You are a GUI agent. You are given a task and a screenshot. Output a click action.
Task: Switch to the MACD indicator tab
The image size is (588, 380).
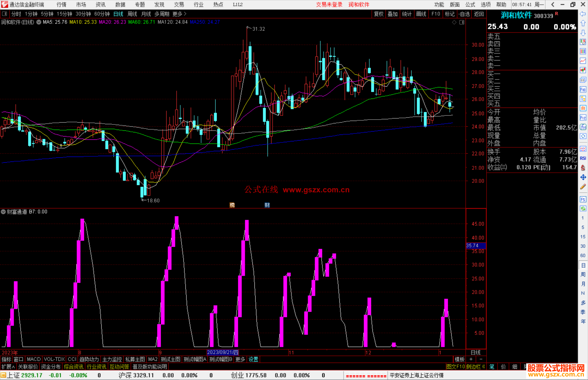(34, 359)
